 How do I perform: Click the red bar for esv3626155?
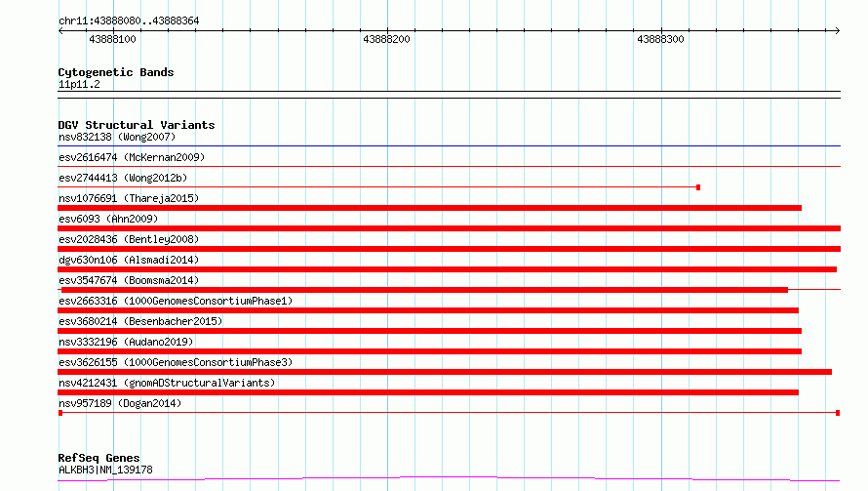pos(445,372)
